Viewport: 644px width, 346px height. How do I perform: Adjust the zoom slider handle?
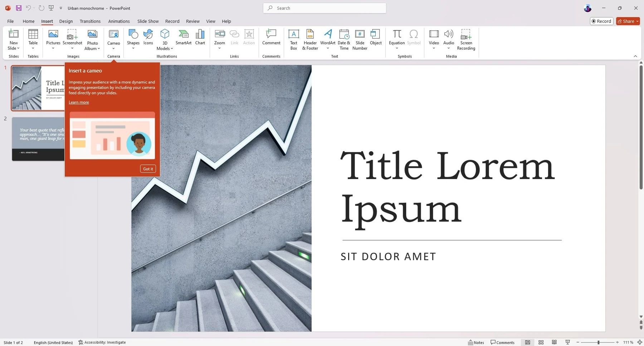pos(598,342)
